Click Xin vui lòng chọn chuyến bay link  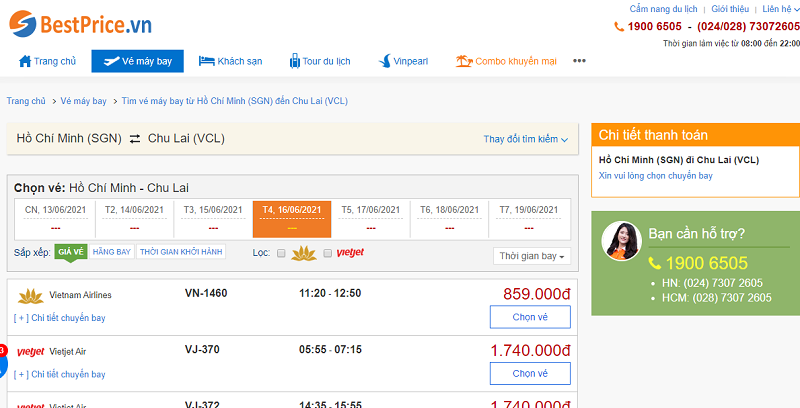(x=656, y=175)
